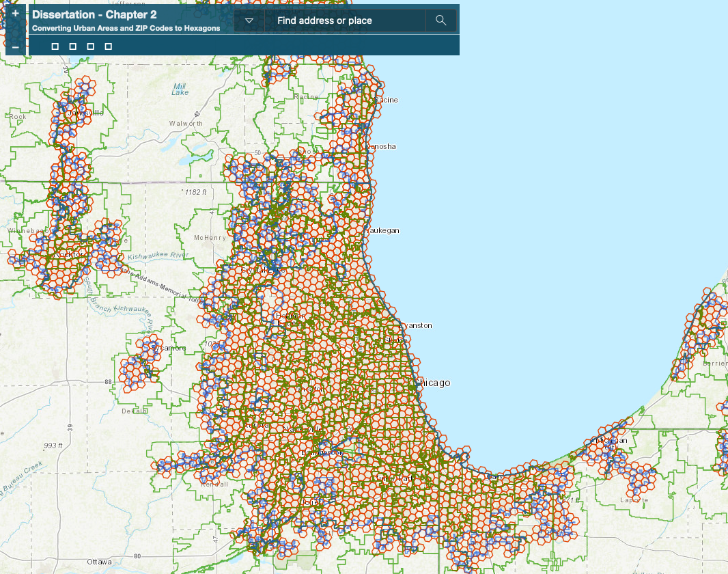
Task: Click the first square widget icon in toolbar
Action: pyautogui.click(x=55, y=46)
